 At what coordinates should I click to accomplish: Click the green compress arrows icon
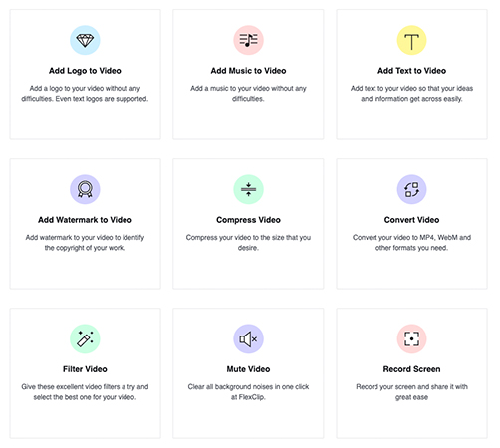tap(248, 189)
